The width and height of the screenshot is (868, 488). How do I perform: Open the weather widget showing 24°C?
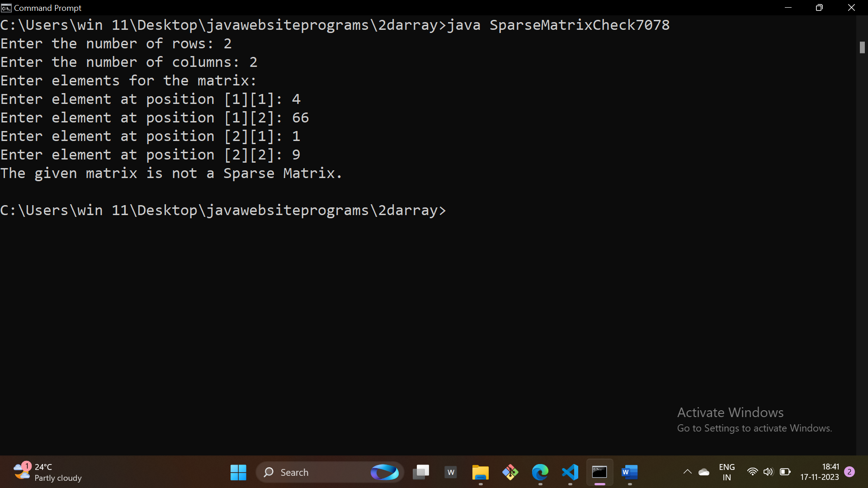tap(47, 472)
